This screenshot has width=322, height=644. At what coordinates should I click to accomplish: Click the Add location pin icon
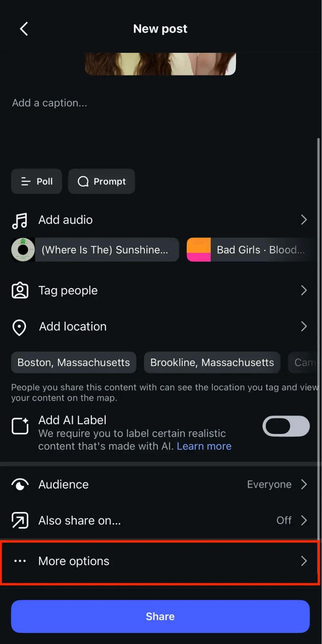[19, 327]
